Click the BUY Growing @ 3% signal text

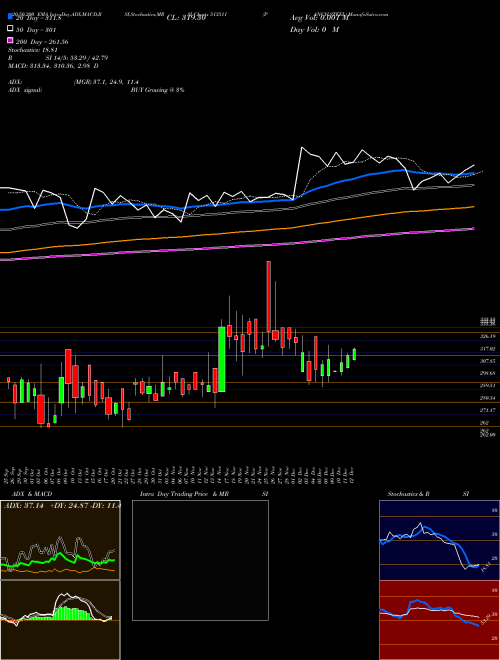[x=157, y=90]
